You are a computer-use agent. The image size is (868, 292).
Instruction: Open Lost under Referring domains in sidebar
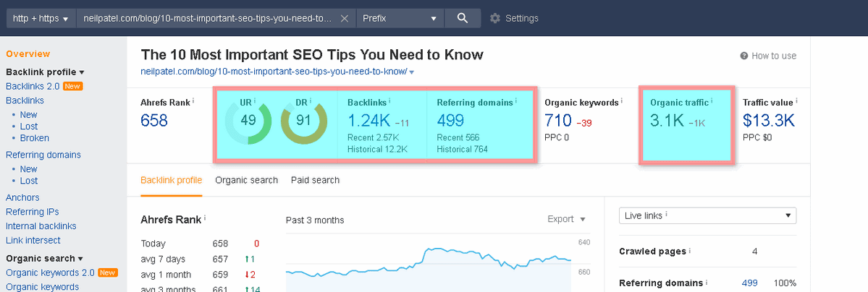click(x=29, y=181)
